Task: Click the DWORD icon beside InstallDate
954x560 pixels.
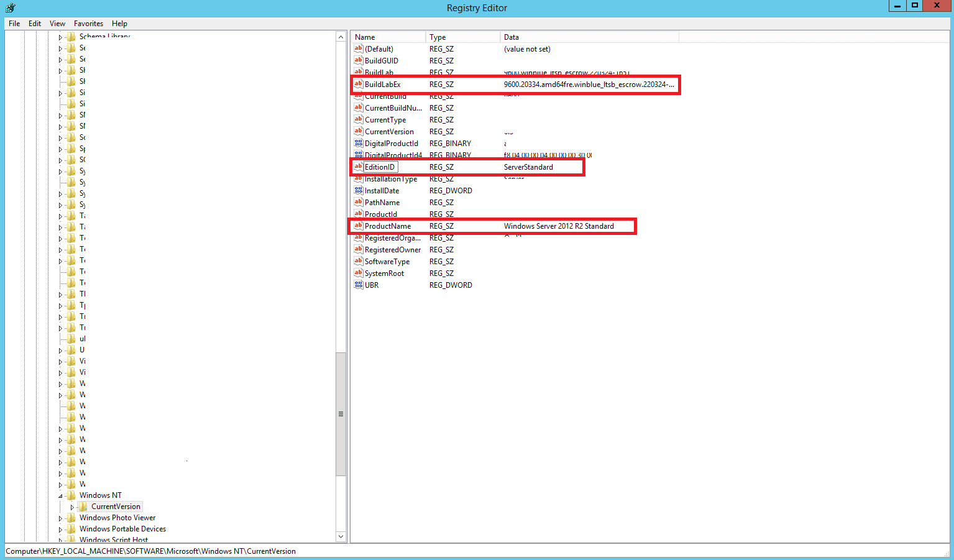Action: click(x=359, y=190)
